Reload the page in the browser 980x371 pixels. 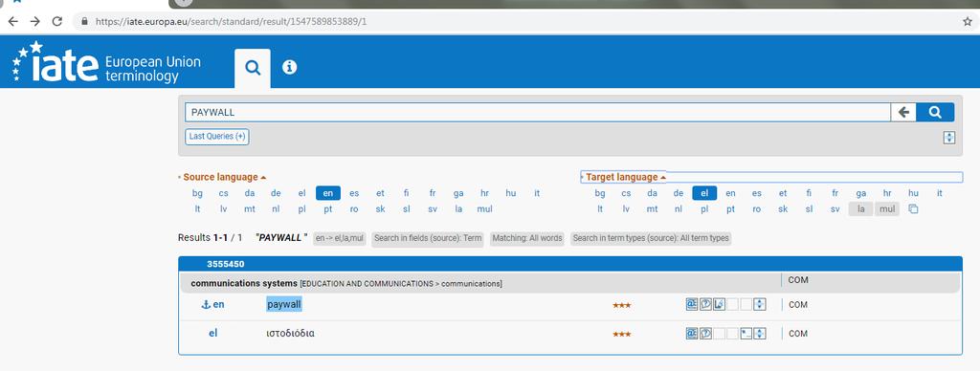56,21
